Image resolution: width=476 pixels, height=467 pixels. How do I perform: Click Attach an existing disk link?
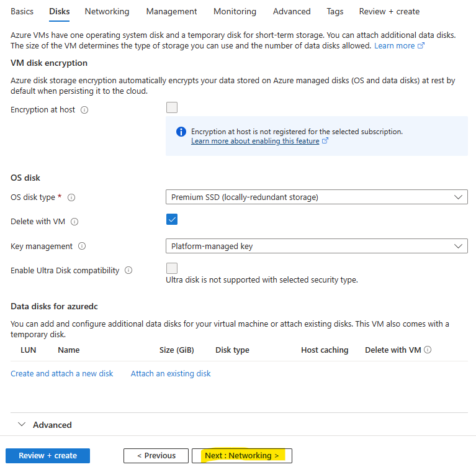point(171,373)
